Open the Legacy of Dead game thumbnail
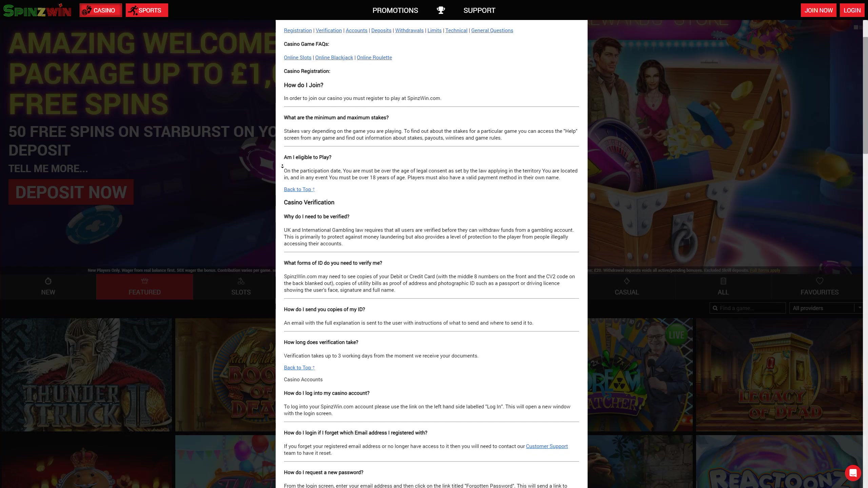 pos(779,374)
